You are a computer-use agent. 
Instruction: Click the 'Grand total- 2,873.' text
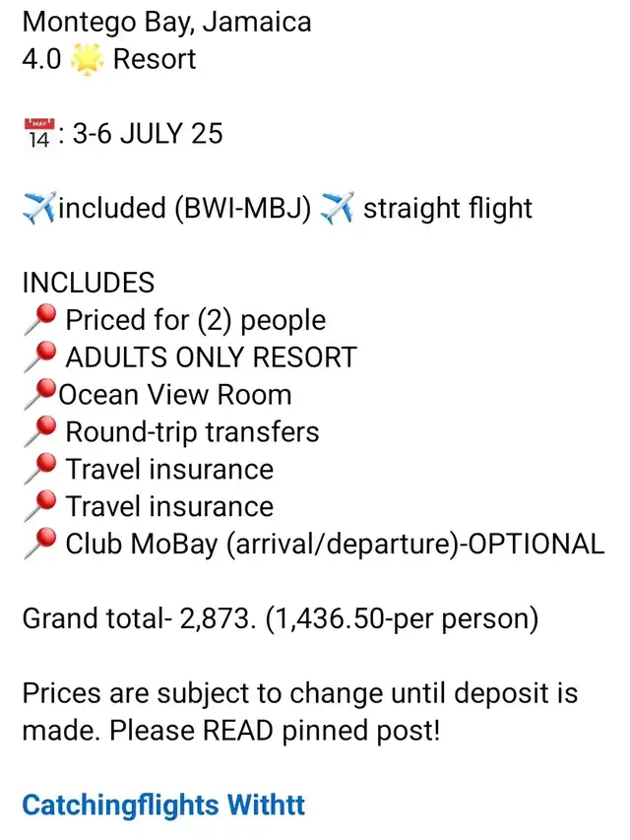pyautogui.click(x=139, y=618)
